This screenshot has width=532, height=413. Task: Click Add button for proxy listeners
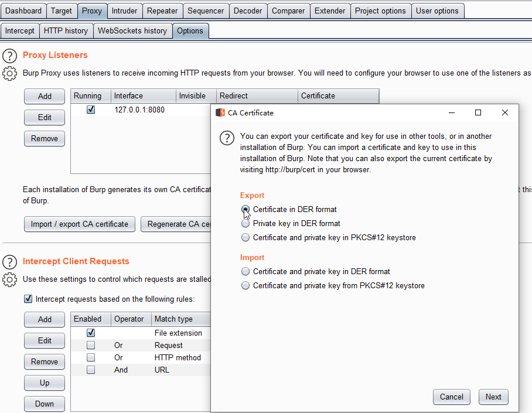click(45, 97)
